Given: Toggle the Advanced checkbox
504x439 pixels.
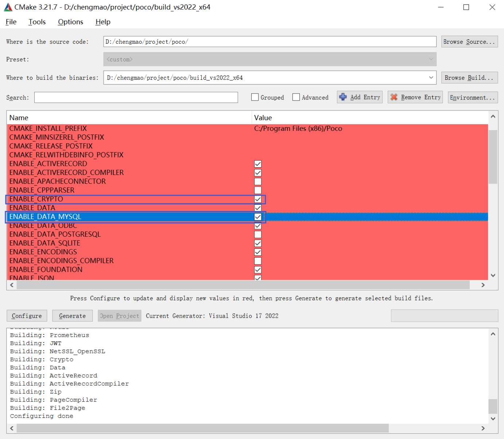Looking at the screenshot, I should coord(296,97).
